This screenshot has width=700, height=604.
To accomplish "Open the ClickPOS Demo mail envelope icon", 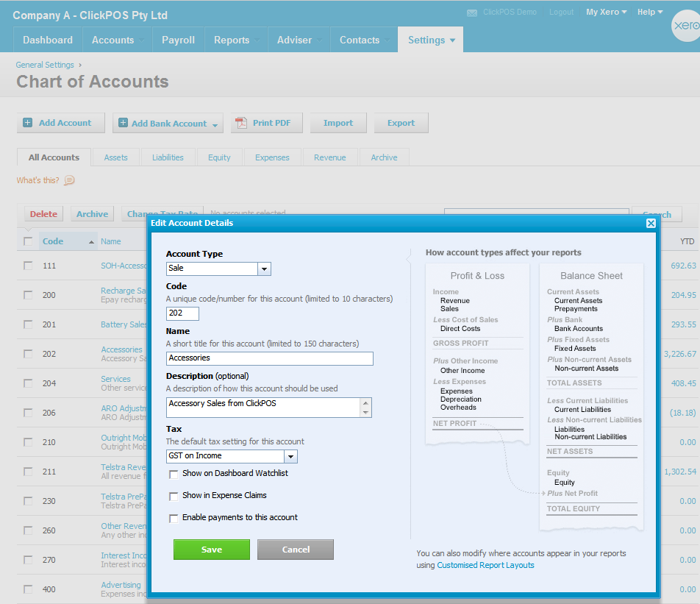I will [x=472, y=13].
